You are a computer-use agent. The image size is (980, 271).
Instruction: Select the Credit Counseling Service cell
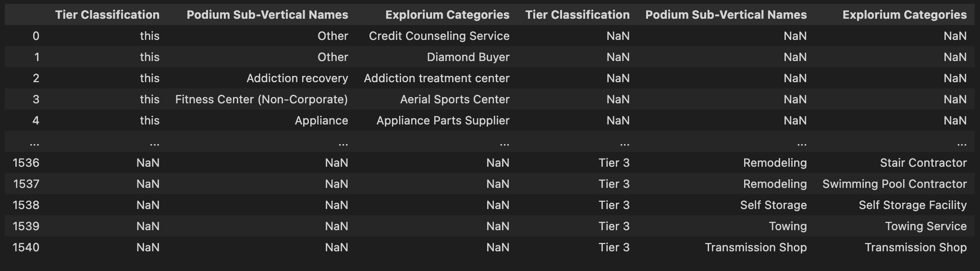tap(439, 36)
